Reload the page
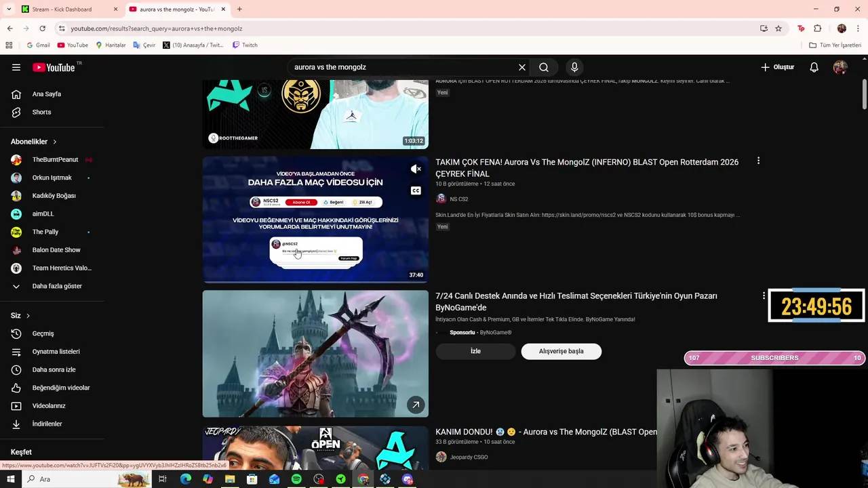868x488 pixels. click(x=42, y=28)
